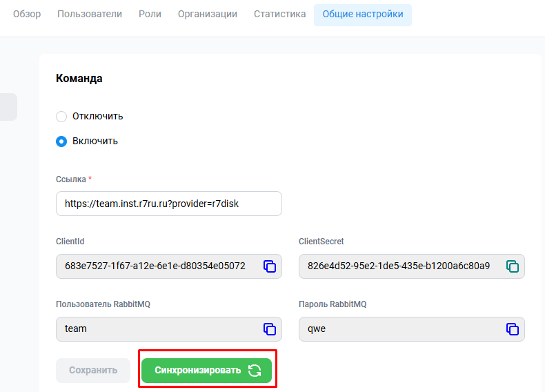
Task: Select the Общие настройки tab
Action: click(x=362, y=14)
